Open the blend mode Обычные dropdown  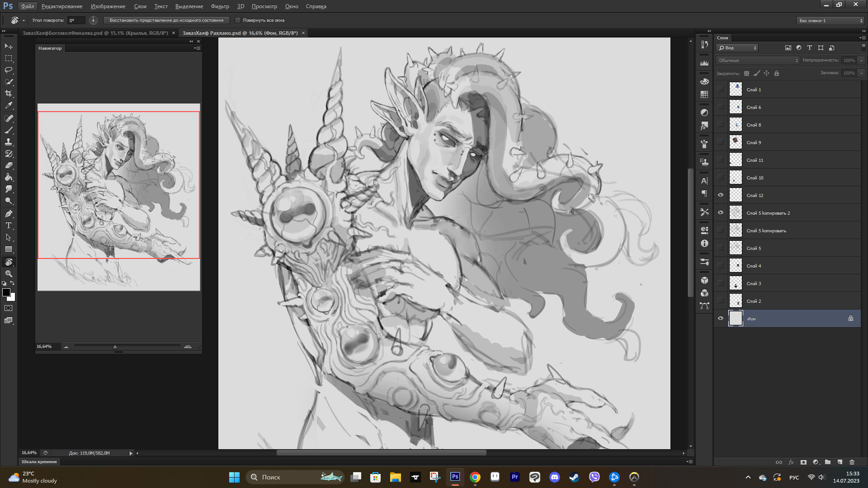[x=758, y=61]
